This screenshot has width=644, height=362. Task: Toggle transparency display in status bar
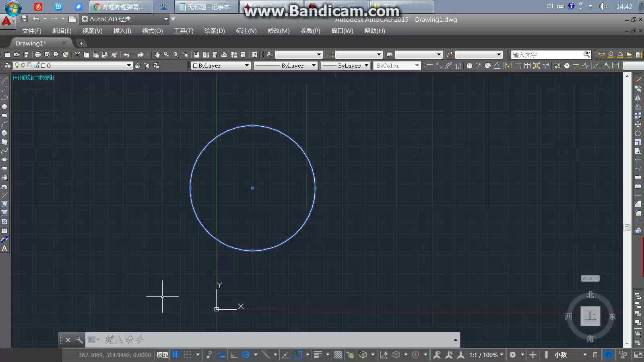[338, 355]
